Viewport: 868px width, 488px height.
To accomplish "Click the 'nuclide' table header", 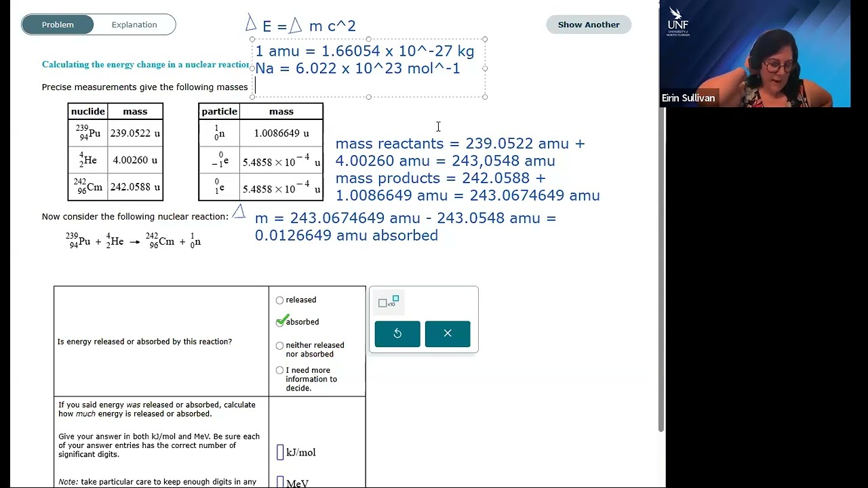I will pyautogui.click(x=88, y=111).
